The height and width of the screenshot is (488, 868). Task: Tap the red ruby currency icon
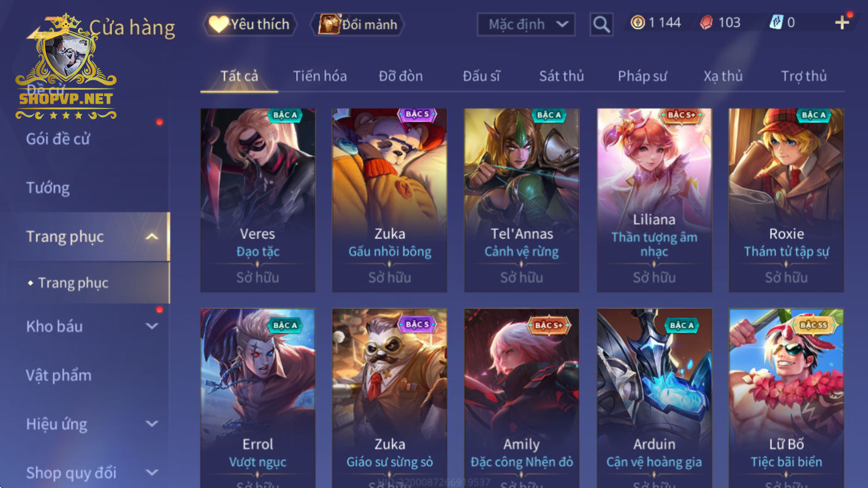tap(707, 23)
